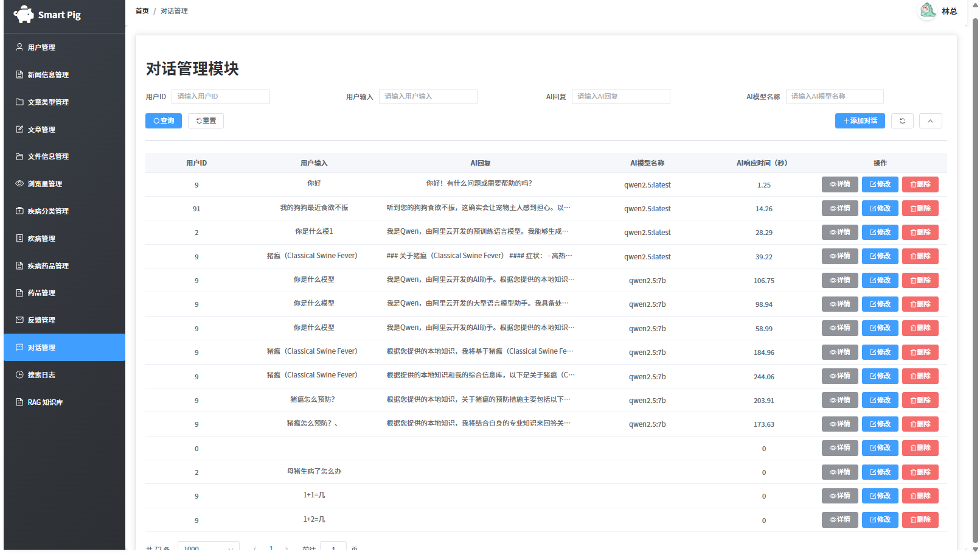Delete the row with user input 你好

click(920, 184)
